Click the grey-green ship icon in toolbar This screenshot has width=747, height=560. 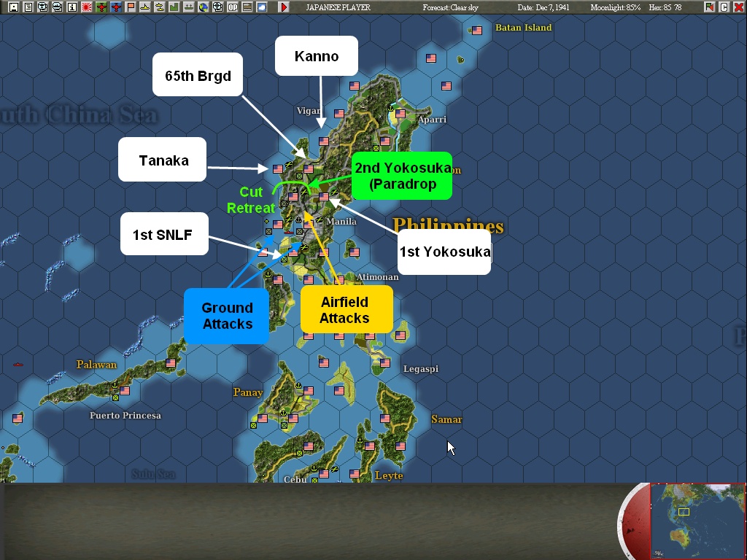pos(189,7)
